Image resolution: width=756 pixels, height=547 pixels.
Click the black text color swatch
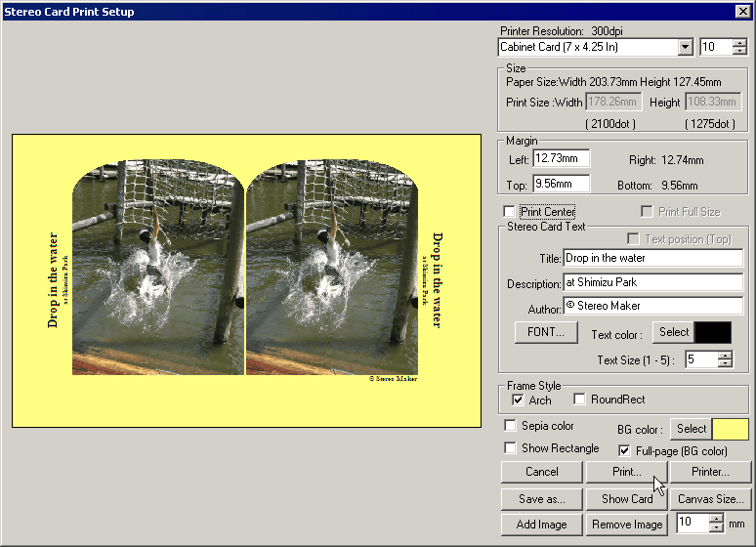[712, 332]
